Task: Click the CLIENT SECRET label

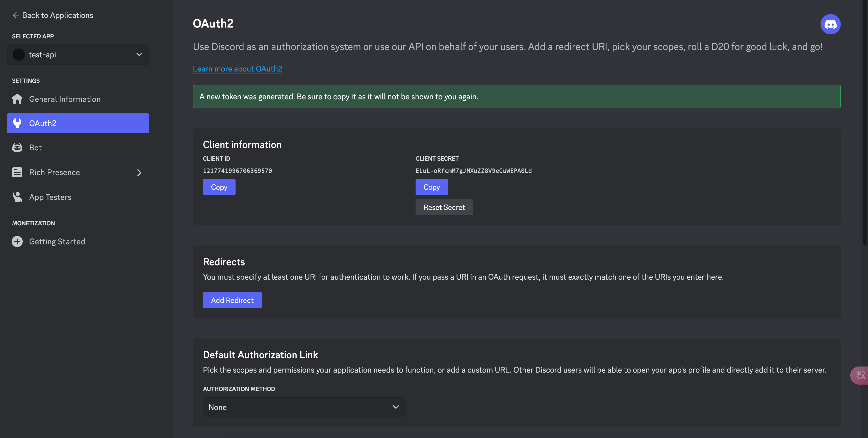Action: click(x=437, y=158)
